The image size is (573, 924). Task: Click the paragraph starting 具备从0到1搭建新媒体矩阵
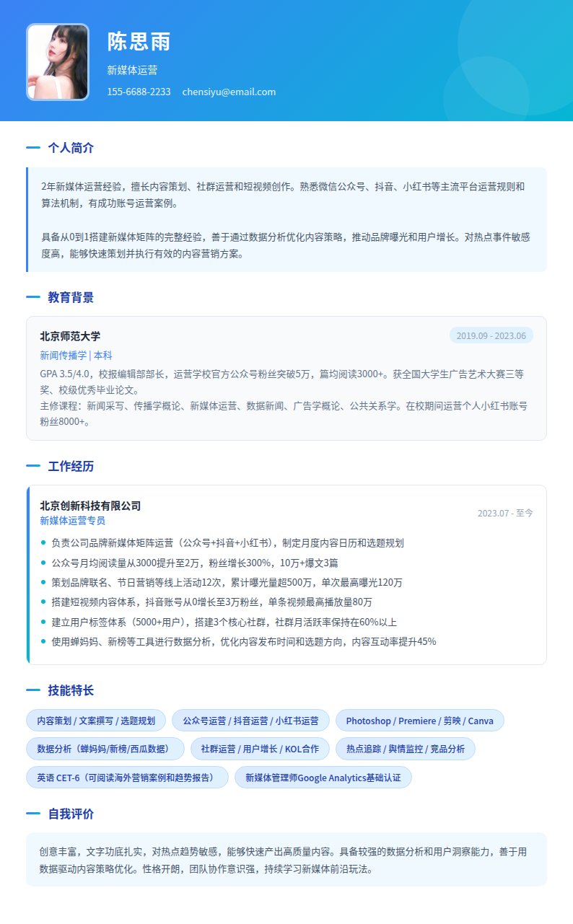point(286,245)
